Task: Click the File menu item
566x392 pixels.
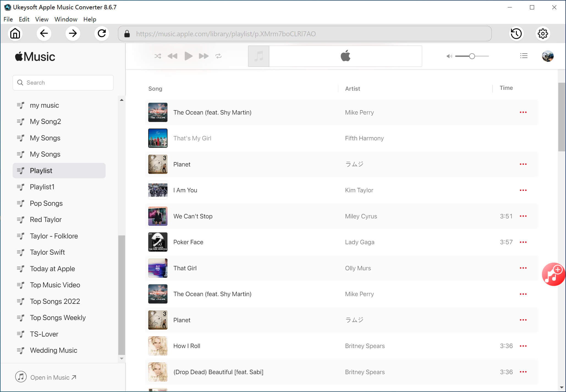Action: pyautogui.click(x=8, y=19)
